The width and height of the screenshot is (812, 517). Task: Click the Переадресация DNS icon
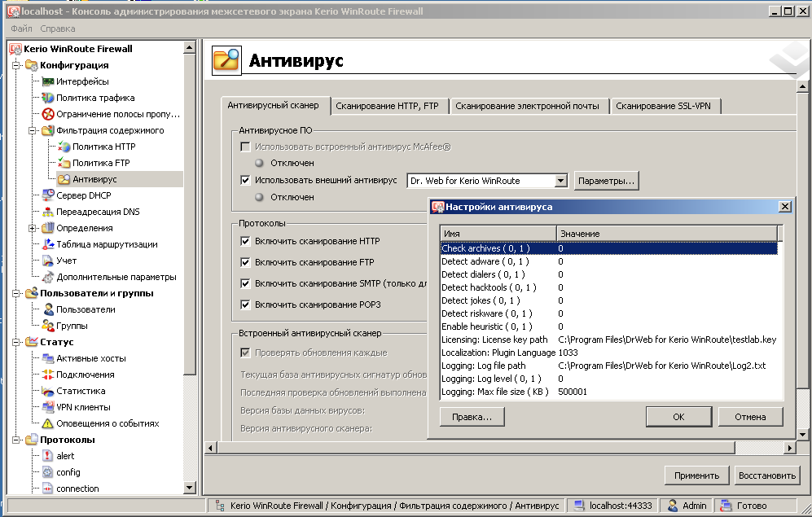47,212
